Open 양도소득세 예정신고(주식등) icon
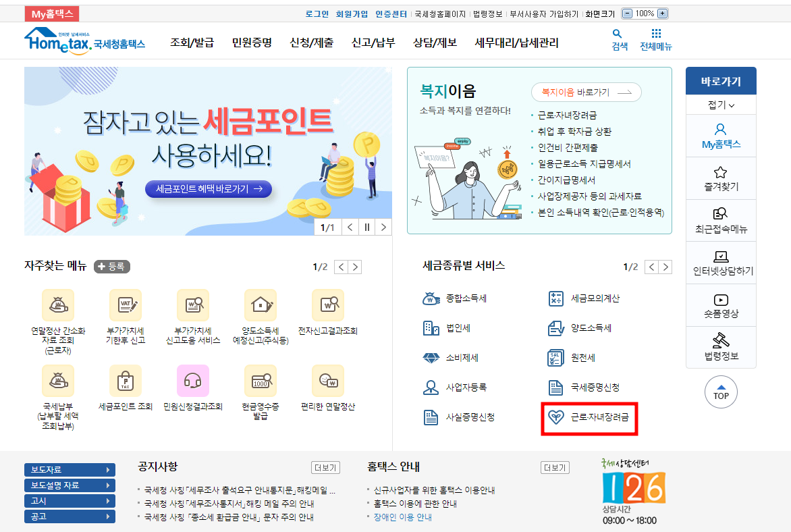This screenshot has height=532, width=791. pos(261,305)
